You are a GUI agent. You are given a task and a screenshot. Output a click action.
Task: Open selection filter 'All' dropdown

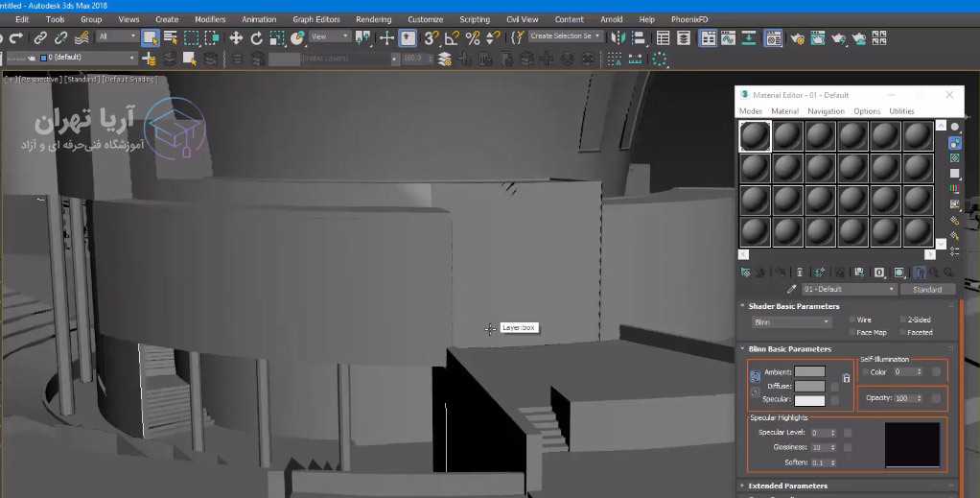click(117, 36)
